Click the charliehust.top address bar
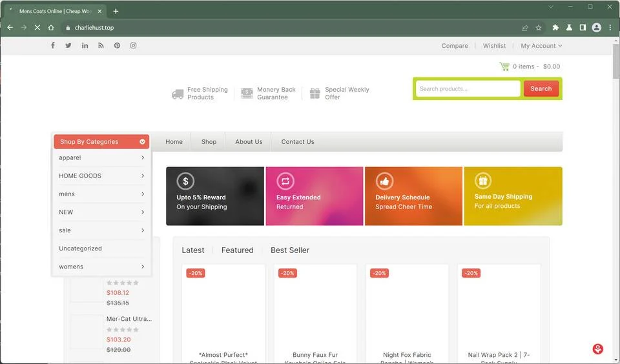620x364 pixels. (x=291, y=28)
